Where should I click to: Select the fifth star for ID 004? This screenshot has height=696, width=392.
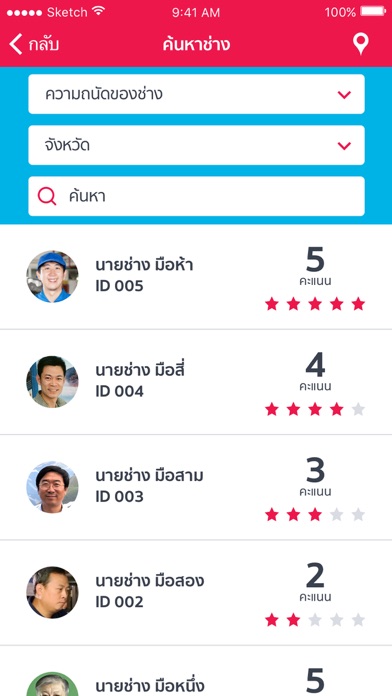(x=358, y=409)
